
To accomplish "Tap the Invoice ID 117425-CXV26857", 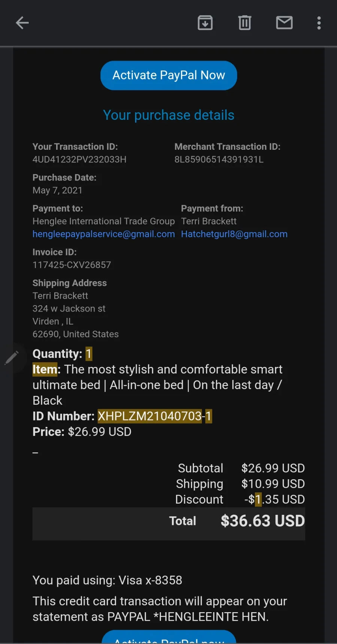I will [72, 265].
